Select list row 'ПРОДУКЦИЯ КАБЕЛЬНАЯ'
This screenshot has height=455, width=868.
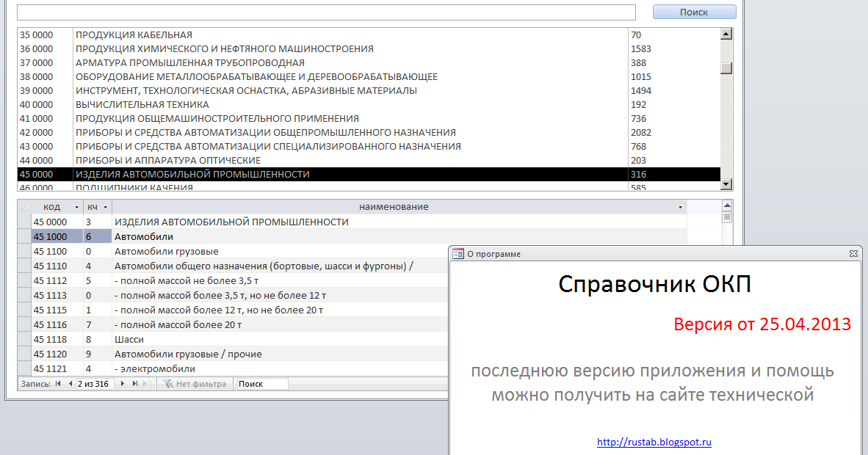pyautogui.click(x=369, y=35)
